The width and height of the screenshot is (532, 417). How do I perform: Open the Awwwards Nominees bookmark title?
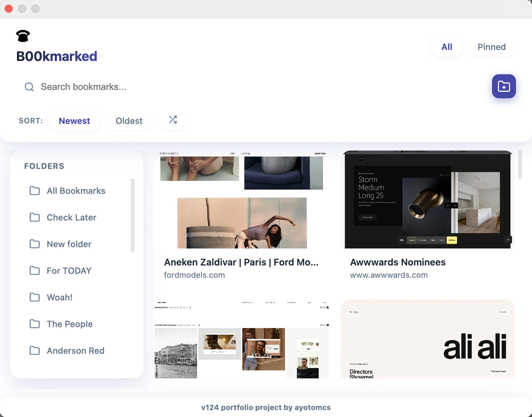(x=397, y=262)
